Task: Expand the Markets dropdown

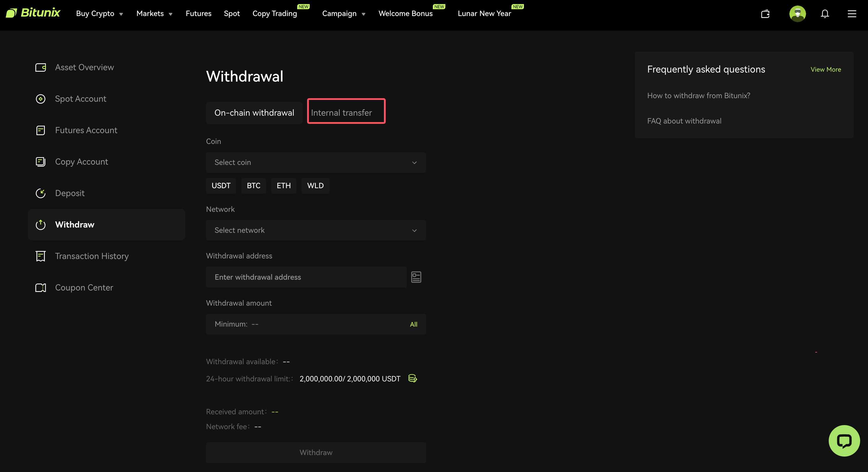Action: coord(154,13)
